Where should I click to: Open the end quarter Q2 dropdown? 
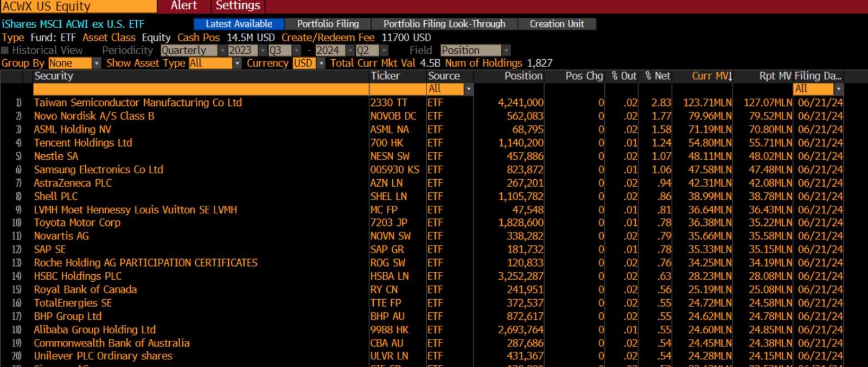tap(372, 50)
